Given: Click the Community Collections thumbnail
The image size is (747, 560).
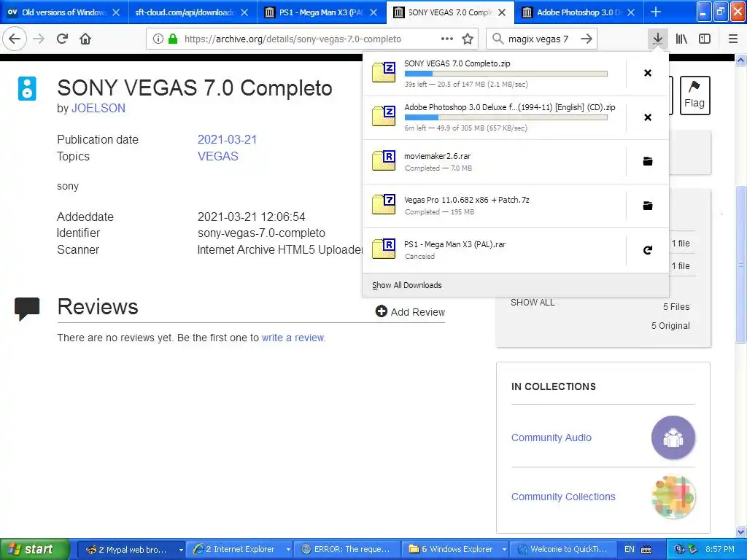Looking at the screenshot, I should click(x=673, y=497).
